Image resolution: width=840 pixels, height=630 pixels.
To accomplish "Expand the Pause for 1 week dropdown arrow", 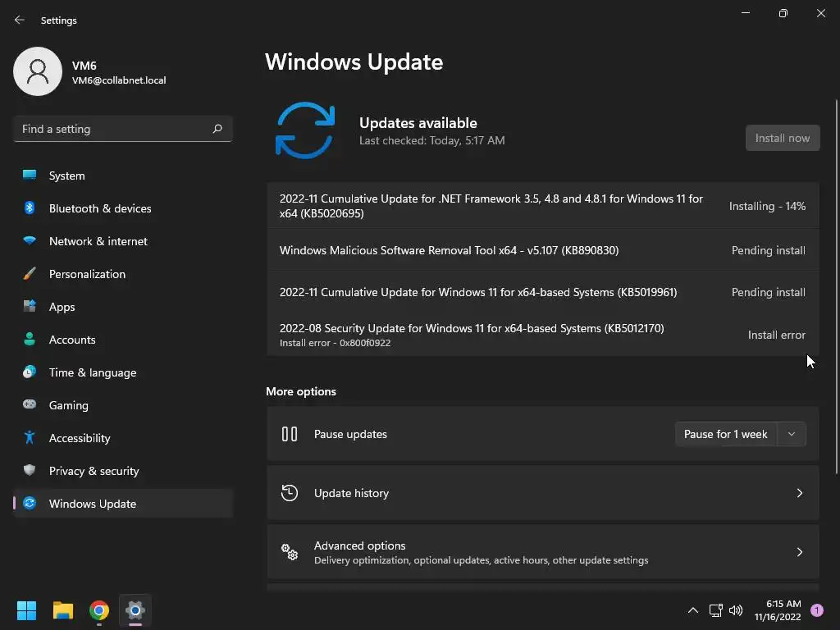I will [x=792, y=434].
